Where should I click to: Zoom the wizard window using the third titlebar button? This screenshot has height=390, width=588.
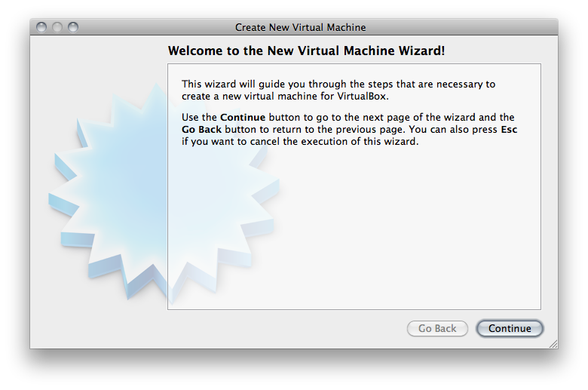point(73,27)
